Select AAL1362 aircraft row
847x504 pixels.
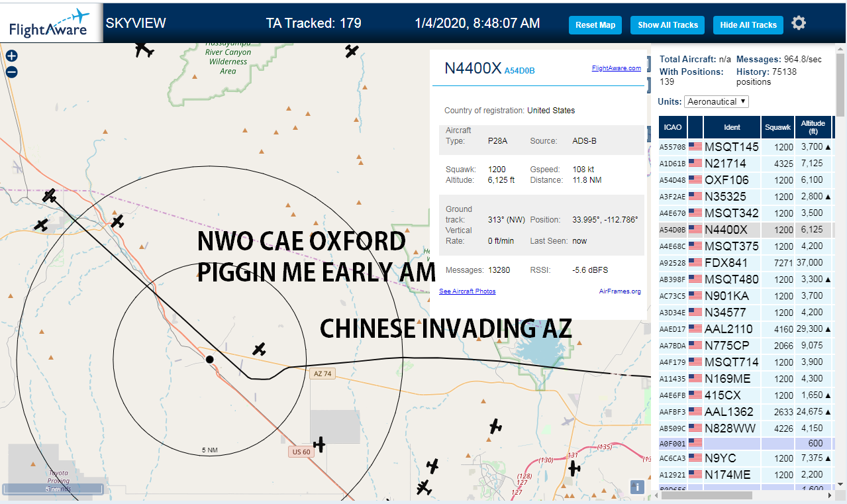pyautogui.click(x=746, y=412)
